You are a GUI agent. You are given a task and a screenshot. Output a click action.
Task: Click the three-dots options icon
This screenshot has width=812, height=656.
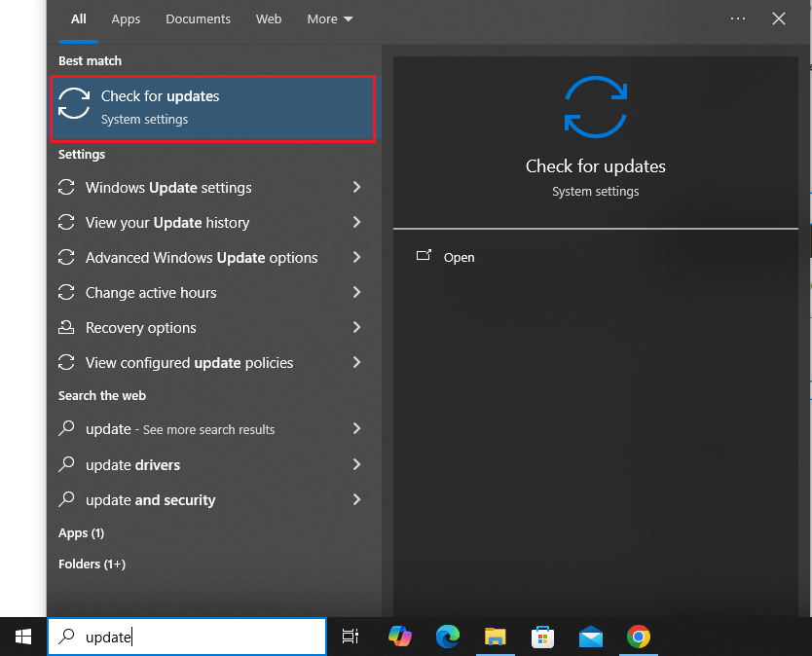737,18
